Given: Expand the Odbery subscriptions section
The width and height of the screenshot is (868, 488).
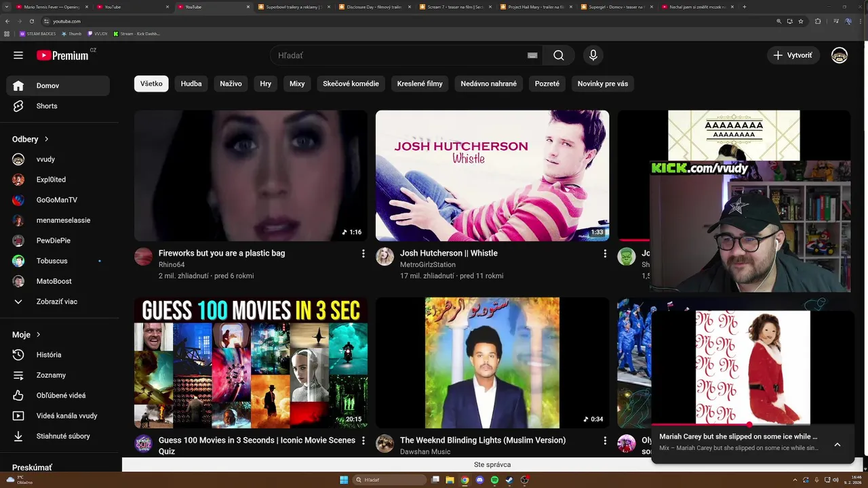Looking at the screenshot, I should point(31,139).
